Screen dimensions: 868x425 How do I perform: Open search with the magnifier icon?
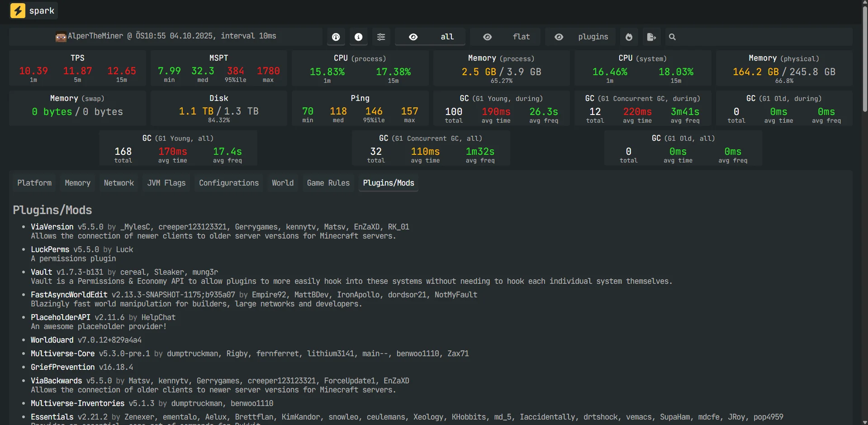pos(673,37)
